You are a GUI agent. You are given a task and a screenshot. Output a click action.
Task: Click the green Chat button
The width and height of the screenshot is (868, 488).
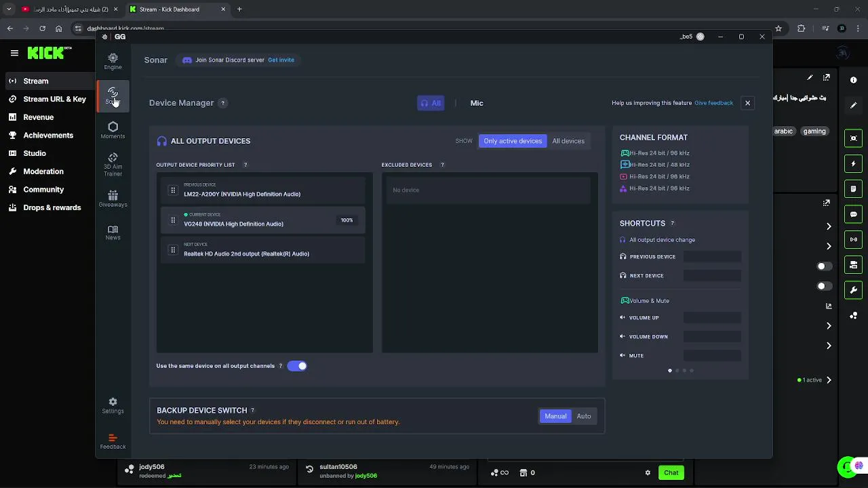671,472
